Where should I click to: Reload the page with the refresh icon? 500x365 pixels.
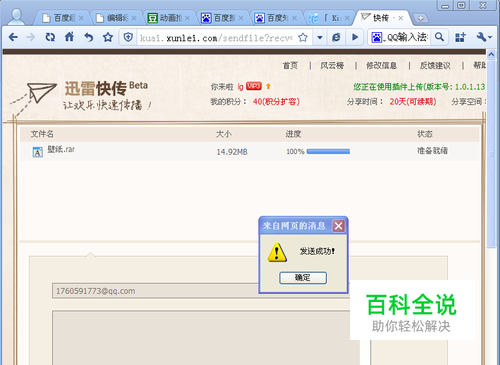click(50, 37)
